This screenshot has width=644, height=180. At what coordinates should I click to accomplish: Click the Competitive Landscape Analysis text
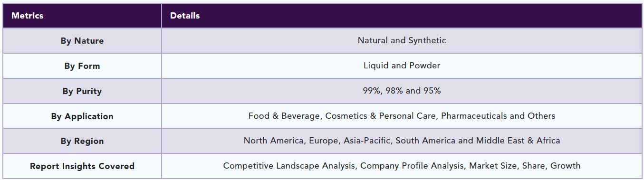(x=290, y=166)
